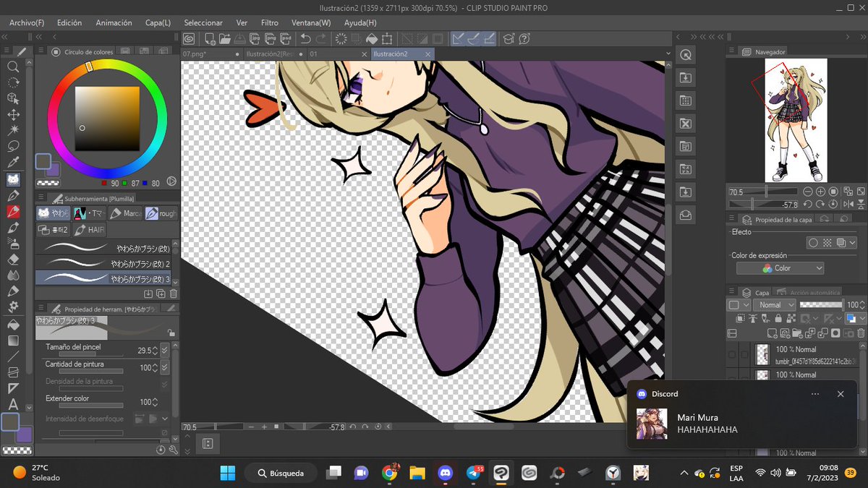Export as JPG icon
This screenshot has width=868, height=488.
pos(255,39)
